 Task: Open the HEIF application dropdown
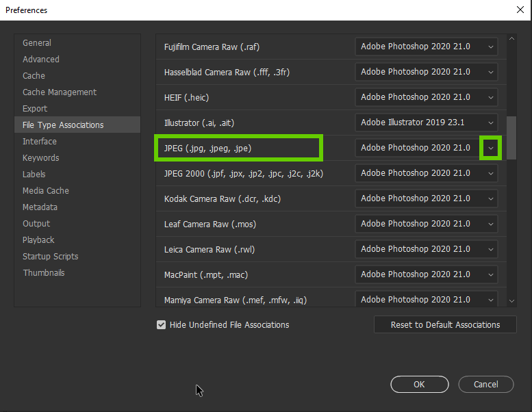coord(426,97)
